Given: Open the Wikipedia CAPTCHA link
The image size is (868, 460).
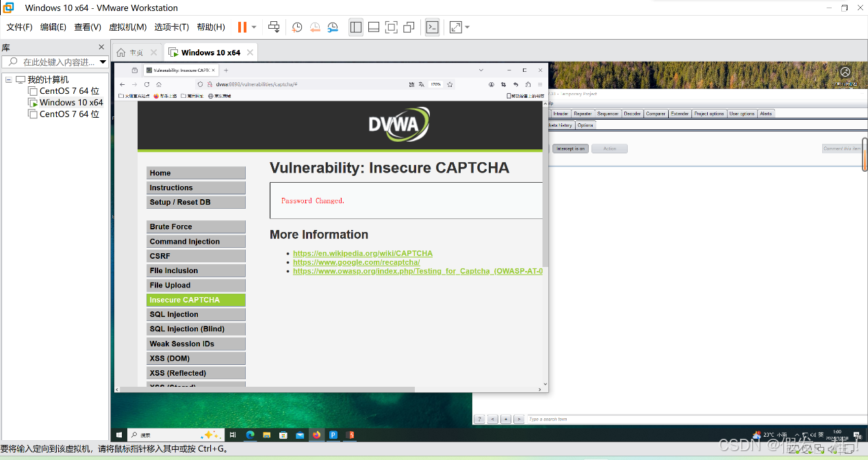Looking at the screenshot, I should point(363,253).
